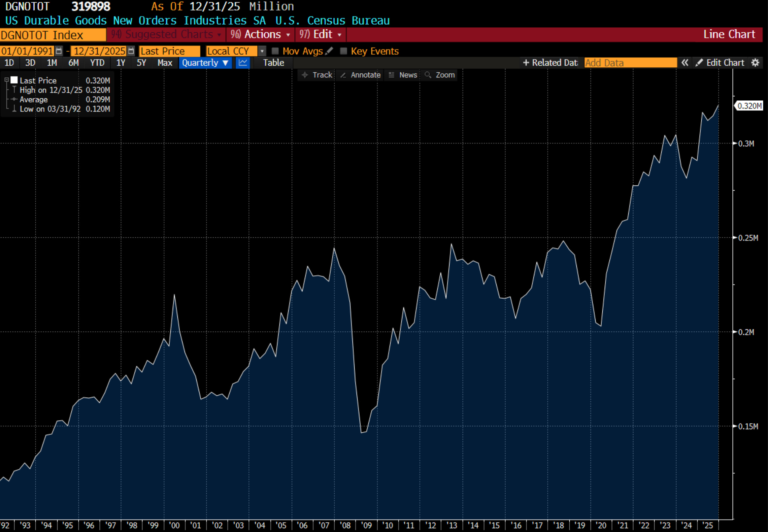Expand the Local CCY currency dropdown
Image resolution: width=768 pixels, height=532 pixels.
[262, 51]
